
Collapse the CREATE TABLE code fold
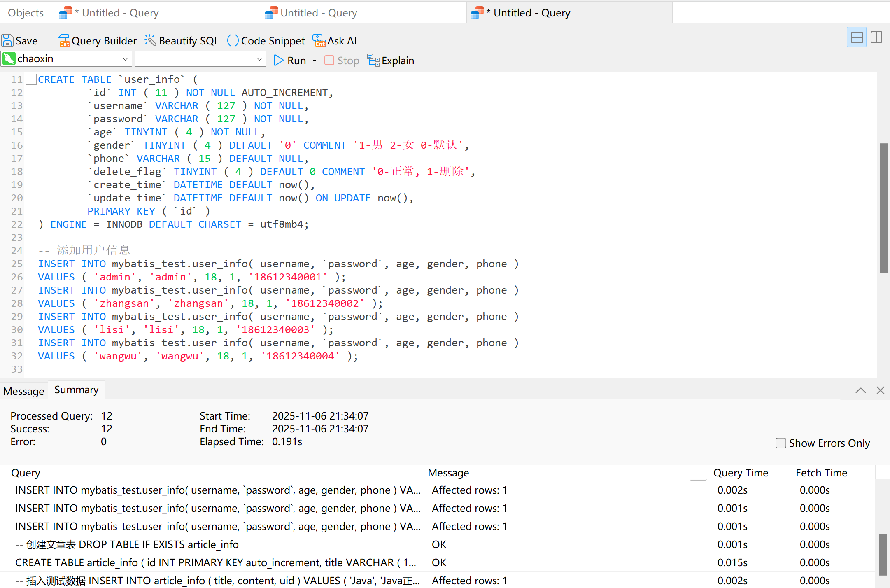click(31, 79)
